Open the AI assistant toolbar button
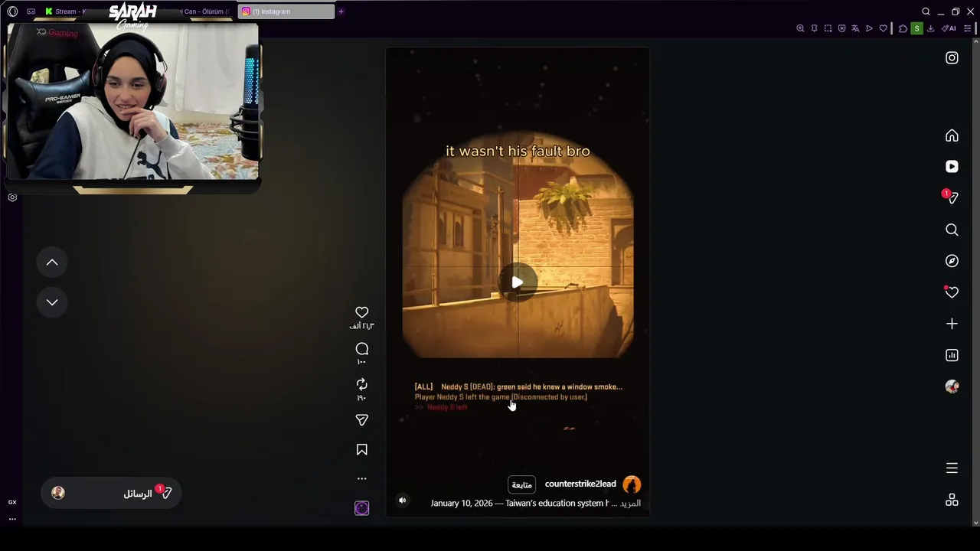The width and height of the screenshot is (980, 551). tap(949, 28)
